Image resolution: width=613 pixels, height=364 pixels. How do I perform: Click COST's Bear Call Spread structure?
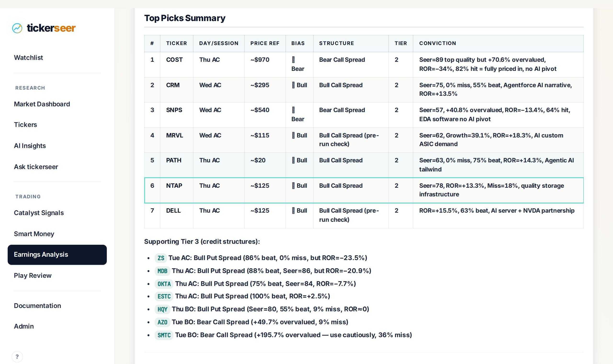(x=342, y=60)
